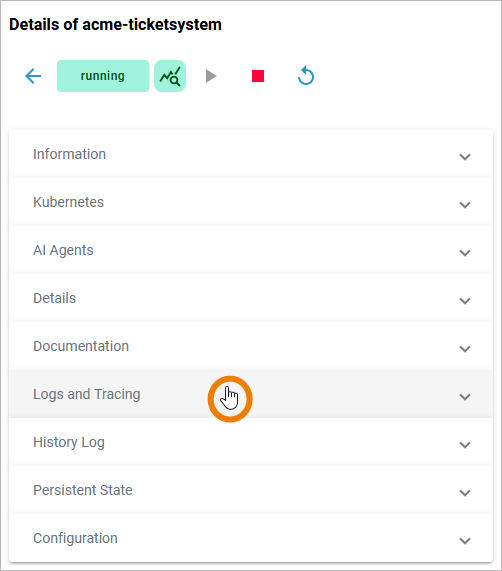Screen dimensions: 502x571
Task: Open the Configuration panel label
Action: tap(75, 538)
